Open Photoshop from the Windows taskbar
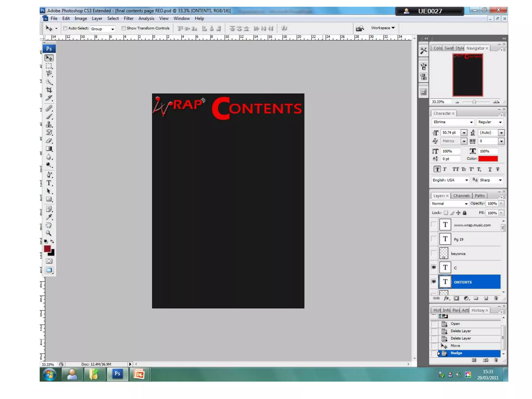The width and height of the screenshot is (532, 399). coord(117,374)
